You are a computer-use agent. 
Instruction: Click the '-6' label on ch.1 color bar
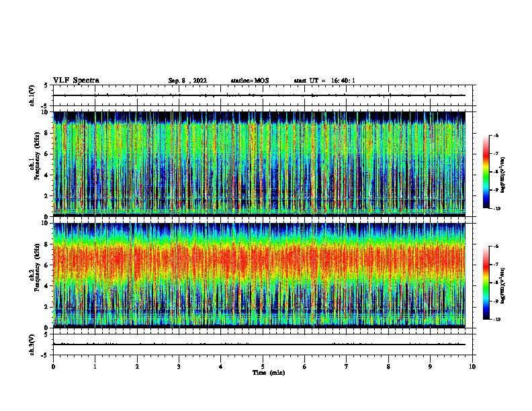click(496, 136)
